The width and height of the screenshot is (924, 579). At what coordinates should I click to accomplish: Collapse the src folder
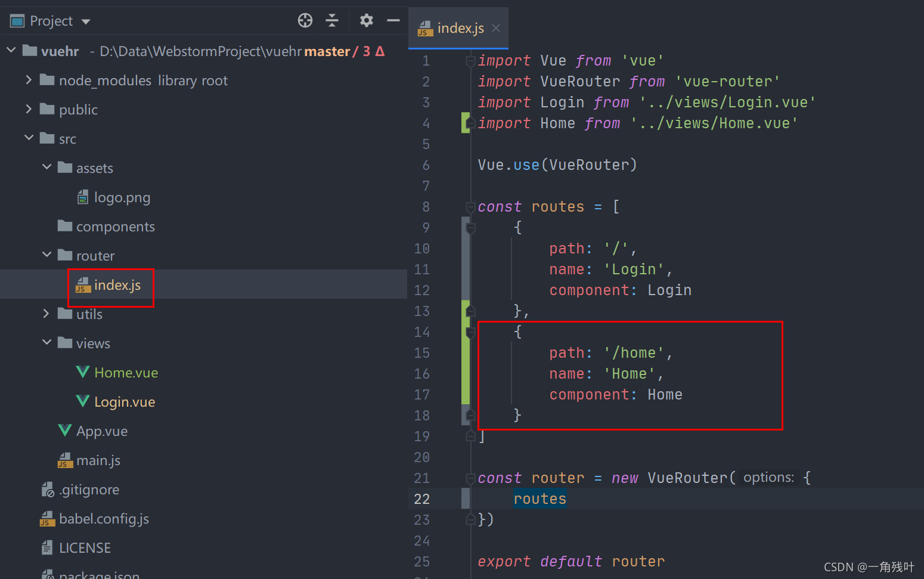[x=29, y=138]
